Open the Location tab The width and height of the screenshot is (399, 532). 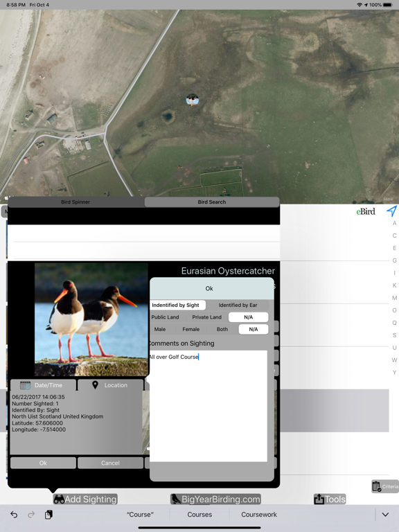coord(110,385)
